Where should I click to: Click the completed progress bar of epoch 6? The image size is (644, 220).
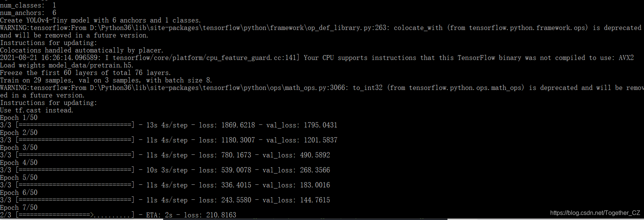click(x=75, y=200)
